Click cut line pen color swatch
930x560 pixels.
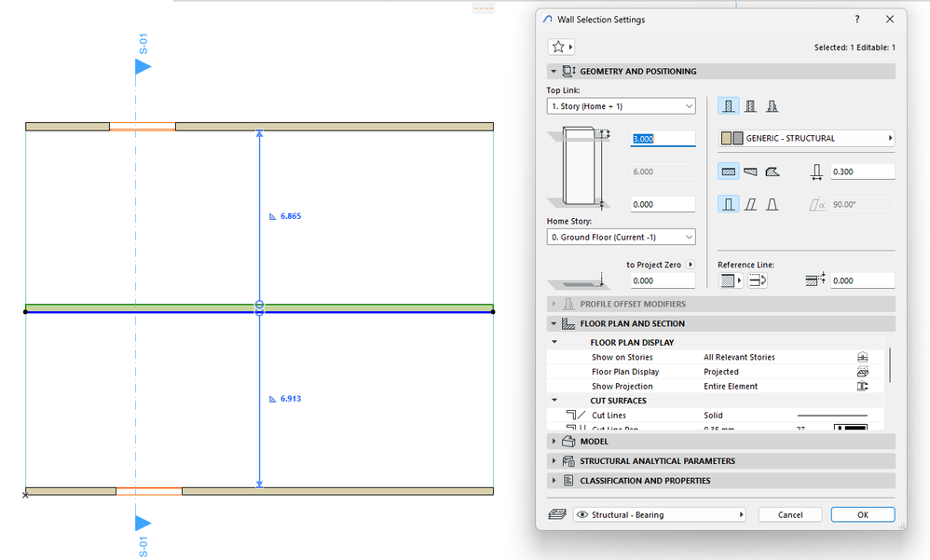coord(851,427)
